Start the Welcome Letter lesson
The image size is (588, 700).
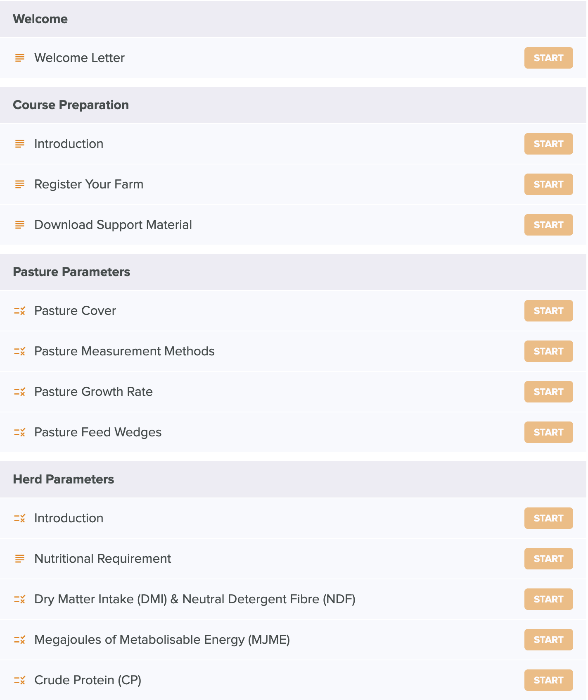click(548, 58)
